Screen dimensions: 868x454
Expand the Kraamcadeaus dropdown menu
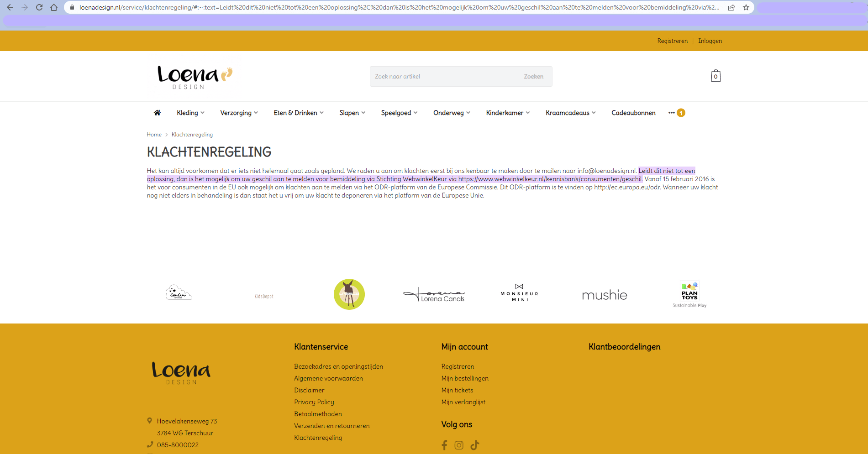coord(570,113)
